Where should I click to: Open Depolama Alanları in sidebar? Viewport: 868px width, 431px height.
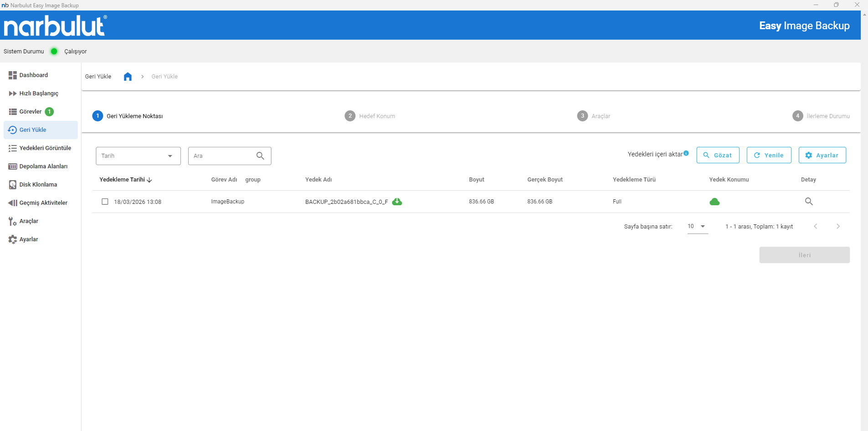43,166
